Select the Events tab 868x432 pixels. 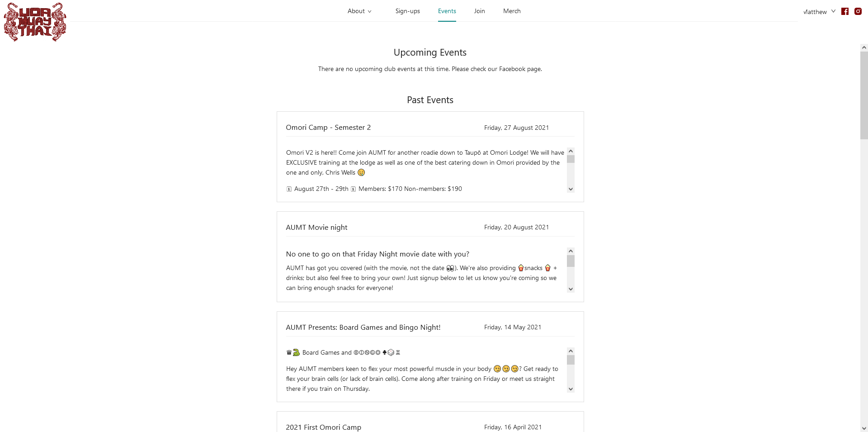(447, 11)
